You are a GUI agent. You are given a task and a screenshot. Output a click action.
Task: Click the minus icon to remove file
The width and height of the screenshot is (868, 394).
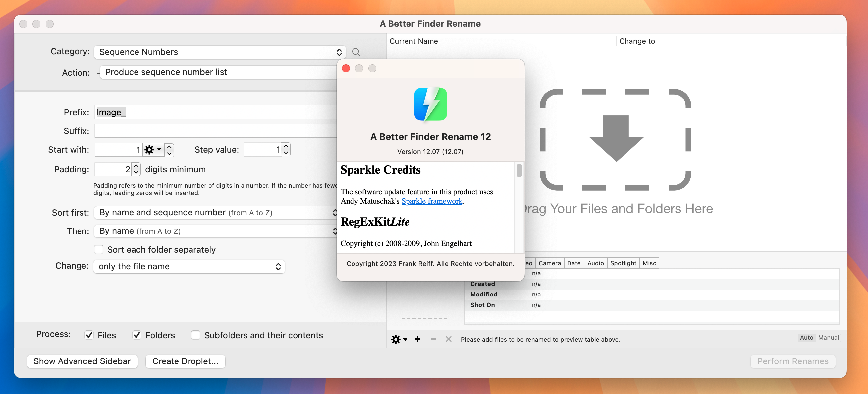click(433, 339)
